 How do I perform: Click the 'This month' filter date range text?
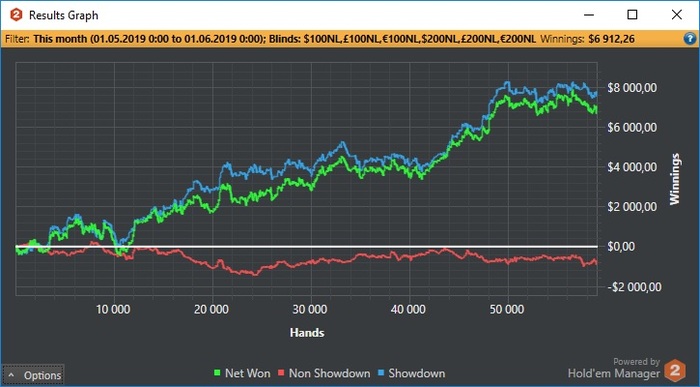pyautogui.click(x=150, y=39)
